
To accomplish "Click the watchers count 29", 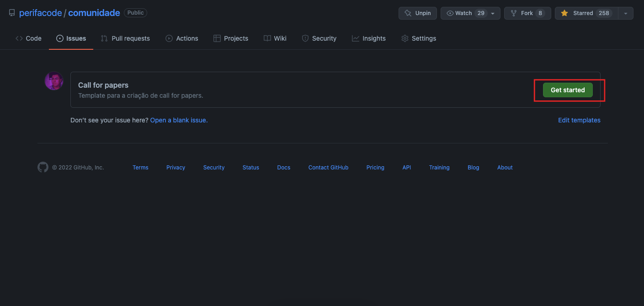I will tap(481, 13).
